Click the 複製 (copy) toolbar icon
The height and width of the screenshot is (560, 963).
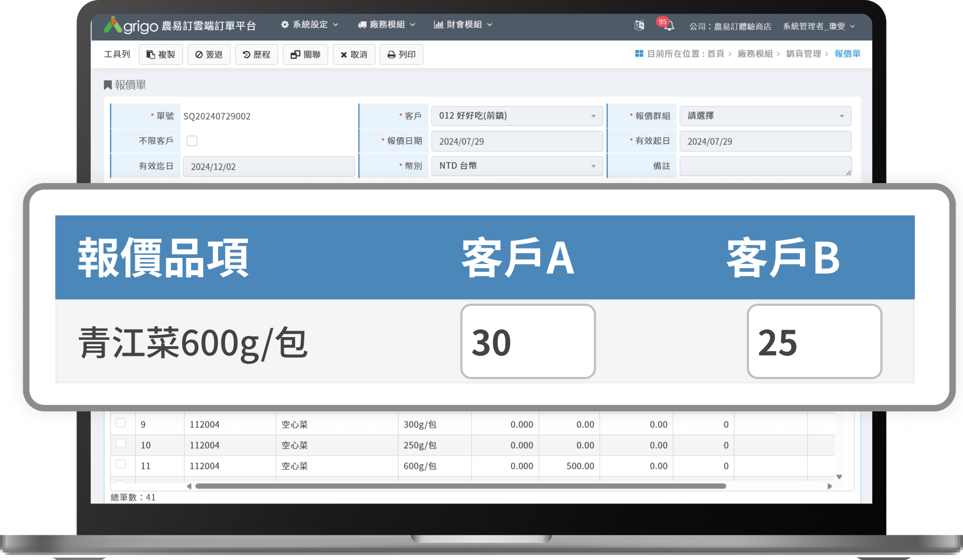tap(160, 54)
